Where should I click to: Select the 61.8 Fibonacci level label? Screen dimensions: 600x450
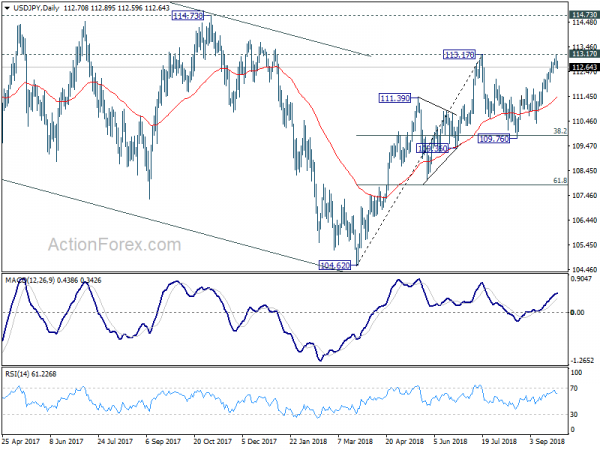pos(560,181)
